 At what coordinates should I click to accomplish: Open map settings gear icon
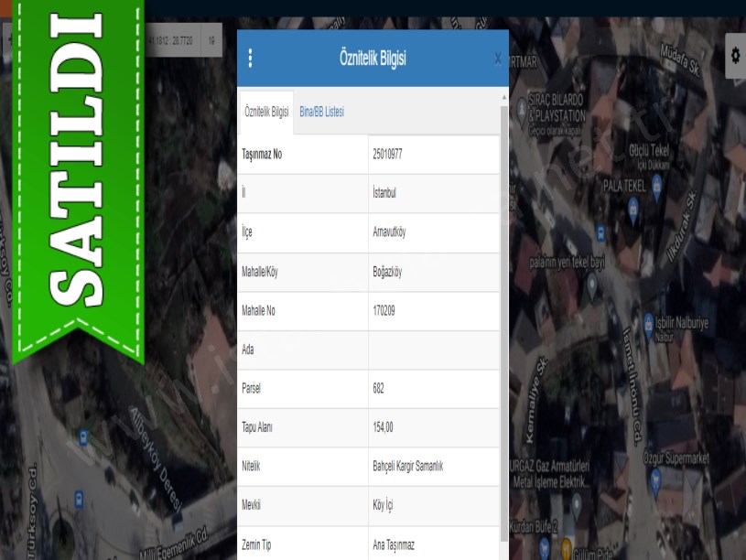click(734, 56)
